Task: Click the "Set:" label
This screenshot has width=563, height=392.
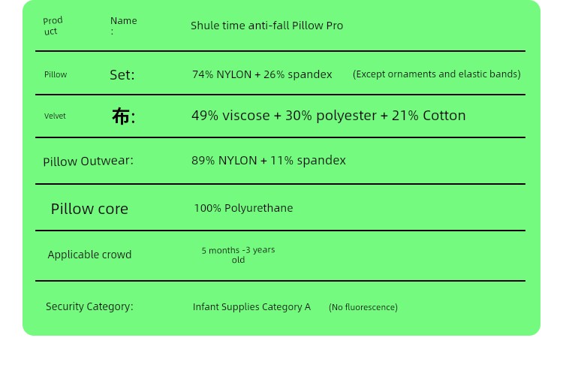Action: 122,74
